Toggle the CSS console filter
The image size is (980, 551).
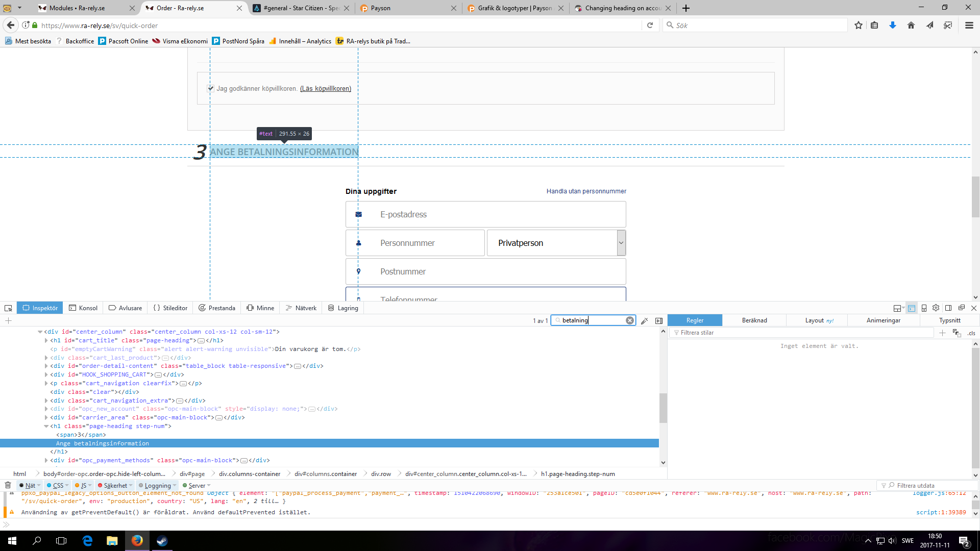tap(58, 486)
